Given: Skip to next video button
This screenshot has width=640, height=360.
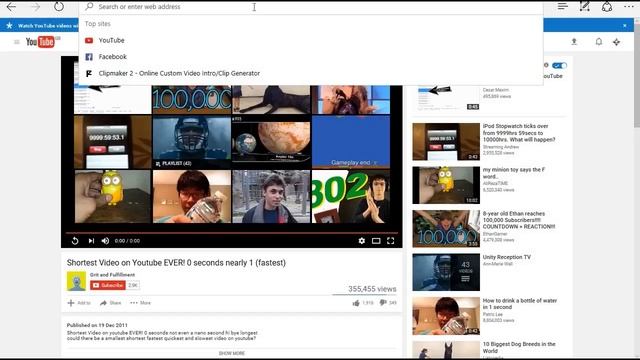Looking at the screenshot, I should [91, 241].
